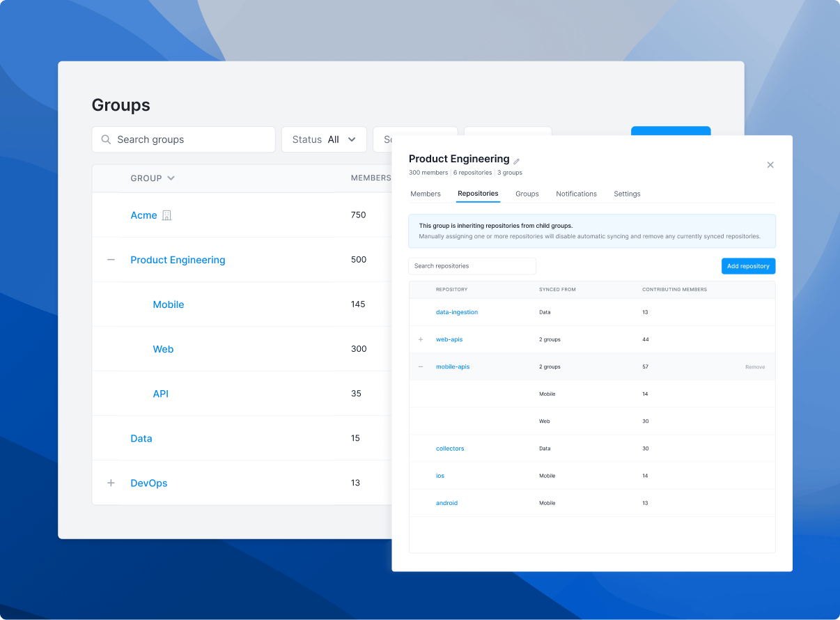The width and height of the screenshot is (840, 620).
Task: Switch to the Groups tab
Action: pyautogui.click(x=527, y=194)
